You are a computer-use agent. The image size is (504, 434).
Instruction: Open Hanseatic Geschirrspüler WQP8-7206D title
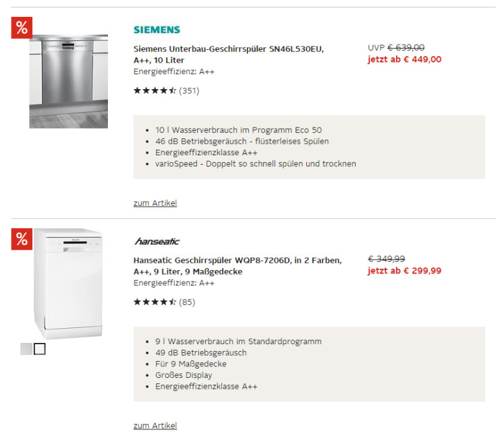237,266
